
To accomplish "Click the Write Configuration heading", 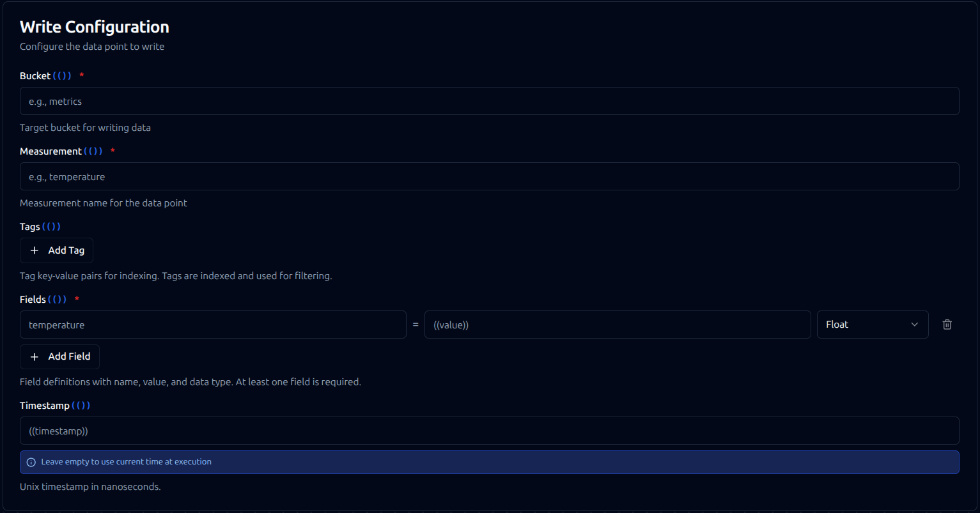I will point(95,27).
